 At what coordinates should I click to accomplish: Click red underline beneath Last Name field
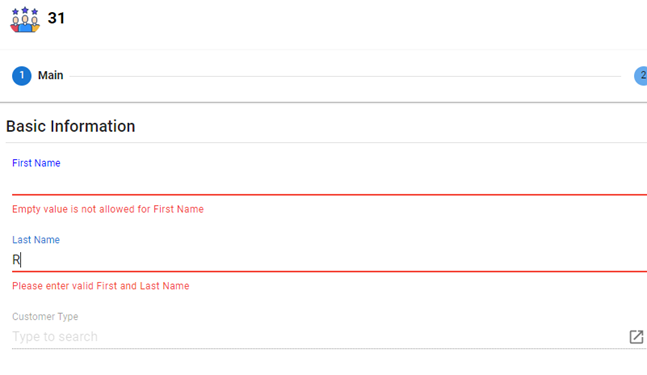[329, 271]
